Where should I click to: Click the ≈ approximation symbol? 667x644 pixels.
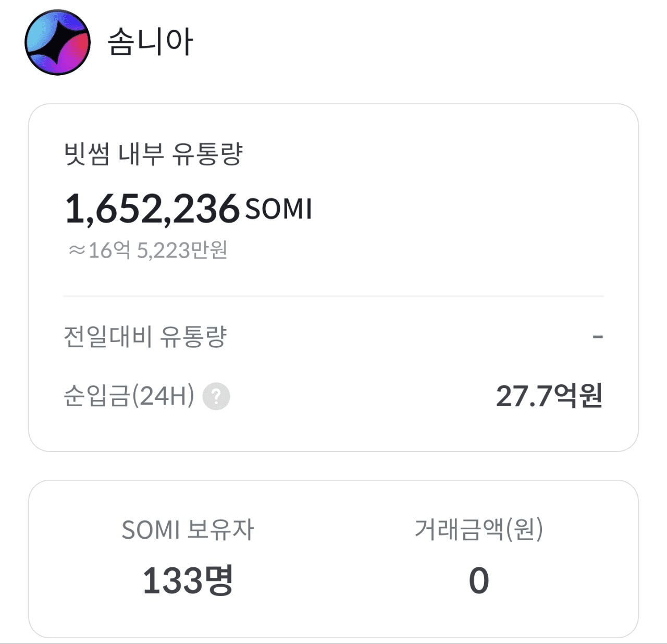[x=77, y=251]
